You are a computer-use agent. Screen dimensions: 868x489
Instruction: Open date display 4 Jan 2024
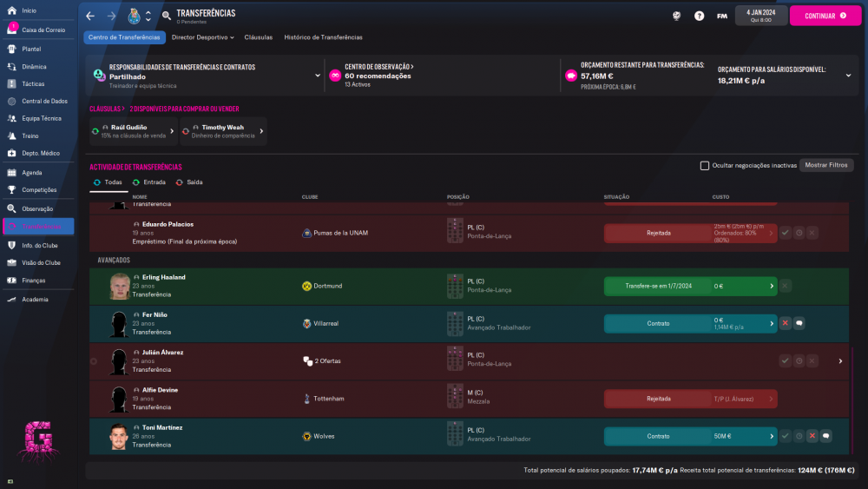(x=760, y=16)
